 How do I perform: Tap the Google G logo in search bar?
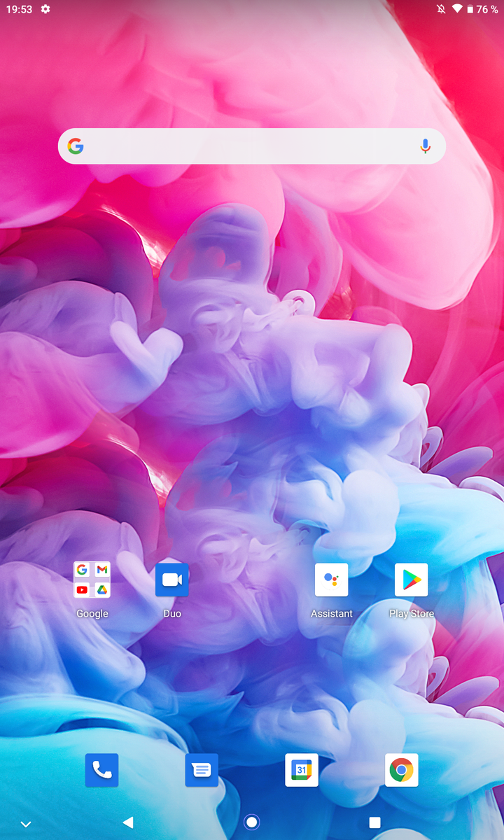76,146
